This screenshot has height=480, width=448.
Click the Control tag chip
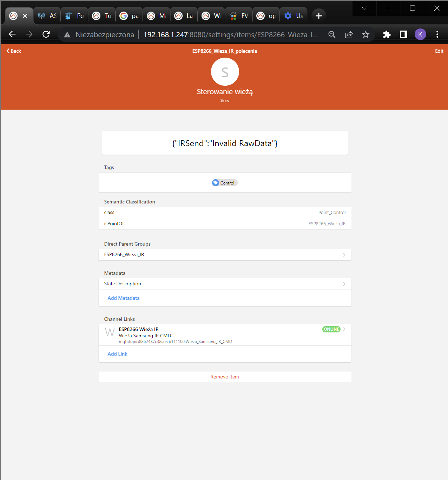click(225, 183)
